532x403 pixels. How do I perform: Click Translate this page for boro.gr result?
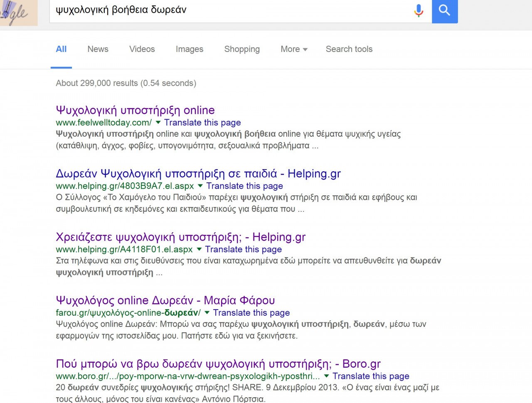tap(371, 376)
